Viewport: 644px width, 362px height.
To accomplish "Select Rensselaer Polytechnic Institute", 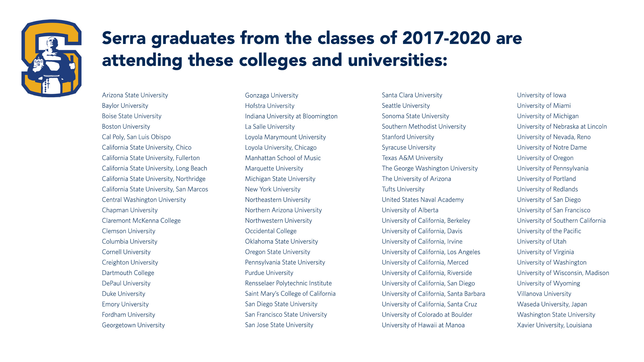I will (x=288, y=283).
